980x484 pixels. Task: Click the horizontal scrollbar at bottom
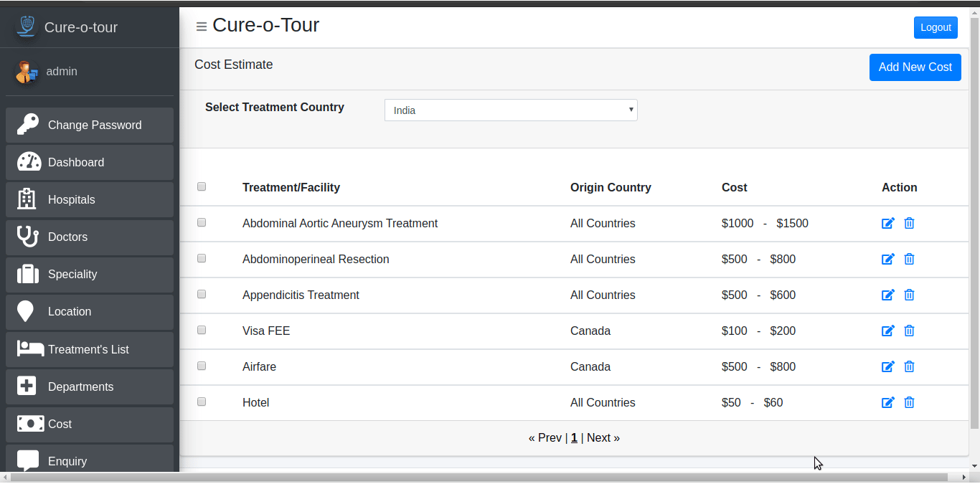coord(479,477)
